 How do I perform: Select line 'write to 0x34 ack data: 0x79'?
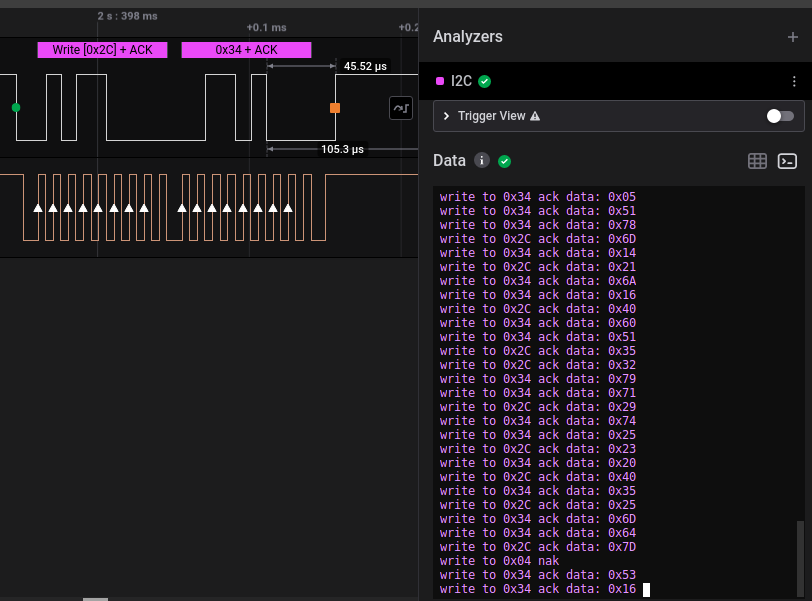click(x=538, y=378)
